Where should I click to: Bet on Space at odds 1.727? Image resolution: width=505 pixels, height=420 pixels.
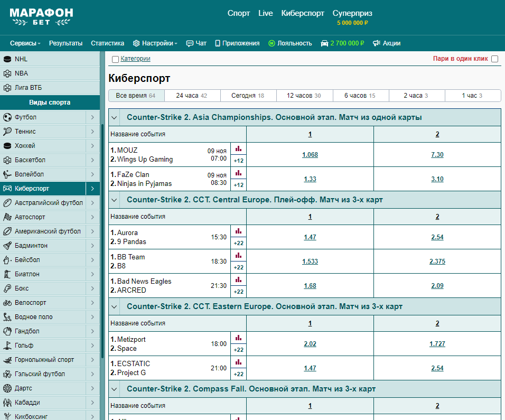(437, 344)
